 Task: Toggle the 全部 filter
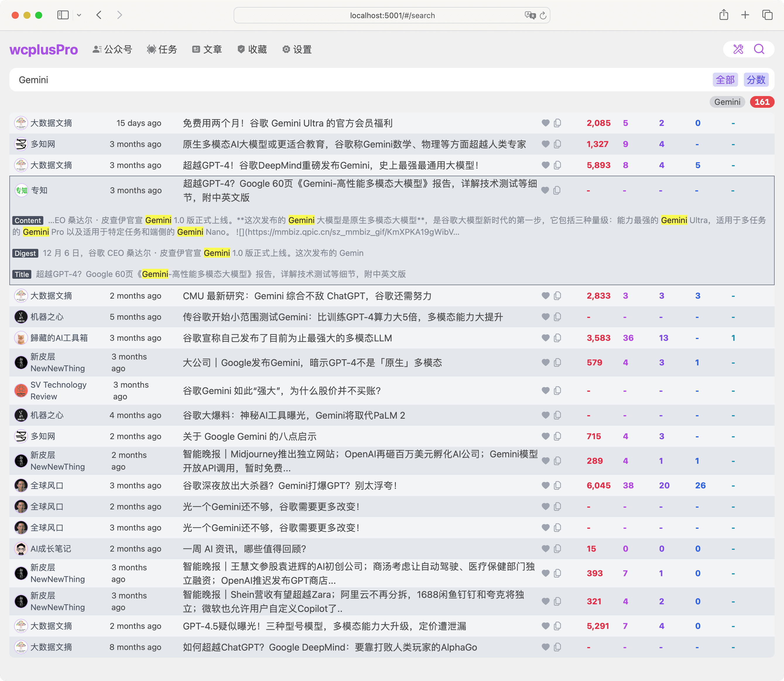[725, 79]
